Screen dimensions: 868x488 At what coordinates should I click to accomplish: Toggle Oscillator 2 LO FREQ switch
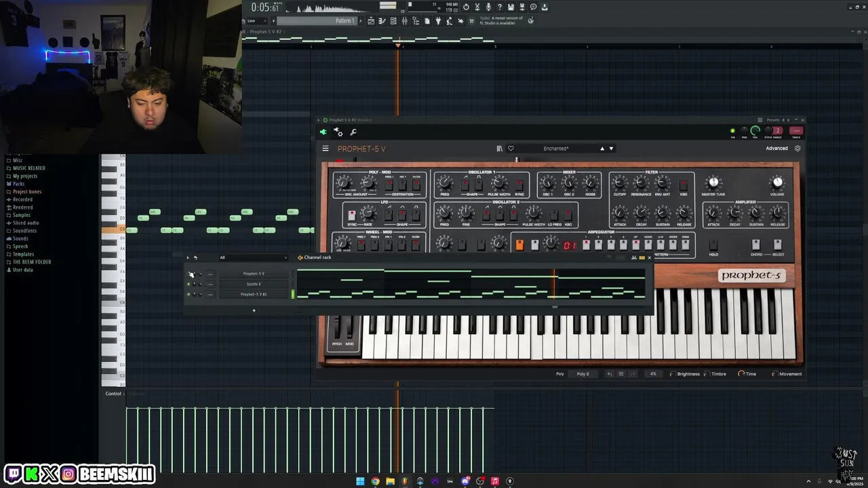554,215
